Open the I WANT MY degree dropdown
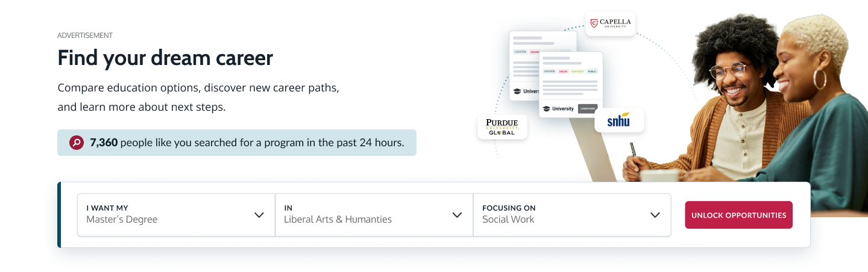 176,215
